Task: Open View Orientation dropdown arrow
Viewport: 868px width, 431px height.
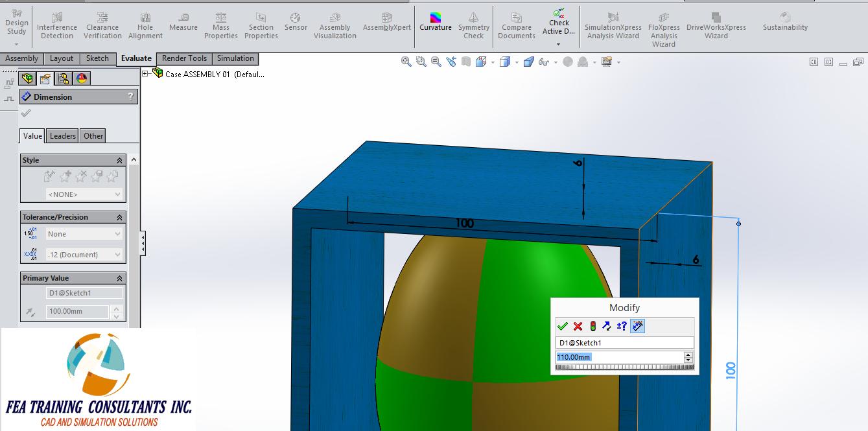Action: point(493,62)
